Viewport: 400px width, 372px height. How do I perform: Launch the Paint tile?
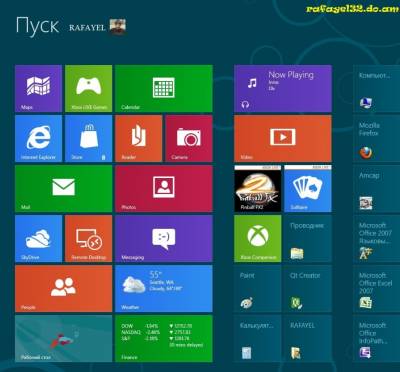(258, 289)
